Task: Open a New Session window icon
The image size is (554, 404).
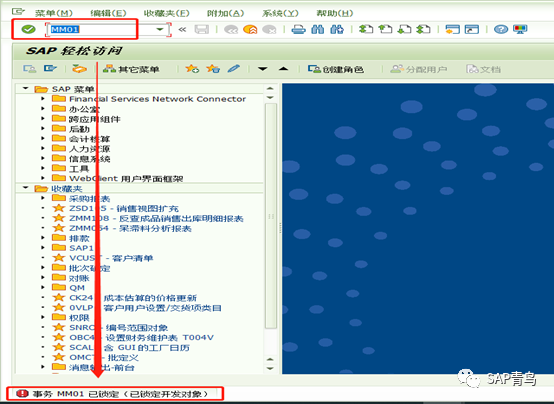Action: 453,29
